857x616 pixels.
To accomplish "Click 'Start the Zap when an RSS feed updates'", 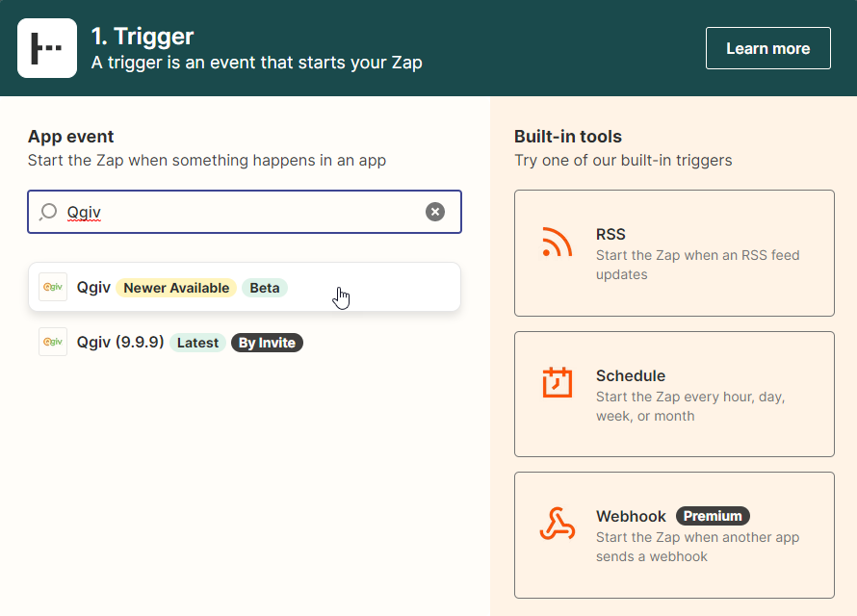I will click(x=697, y=265).
